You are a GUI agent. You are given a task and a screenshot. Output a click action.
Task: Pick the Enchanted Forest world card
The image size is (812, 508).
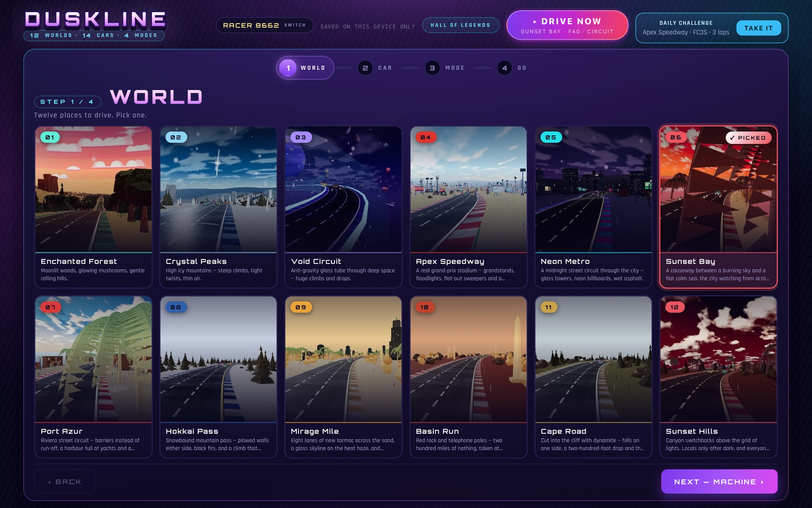(93, 207)
